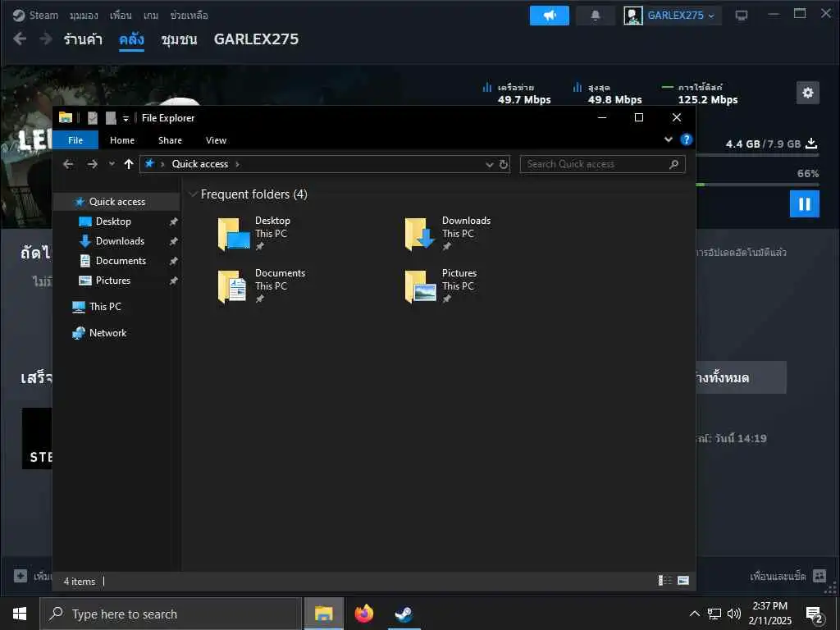The height and width of the screenshot is (630, 840).
Task: Open the Windows Start menu
Action: click(20, 614)
